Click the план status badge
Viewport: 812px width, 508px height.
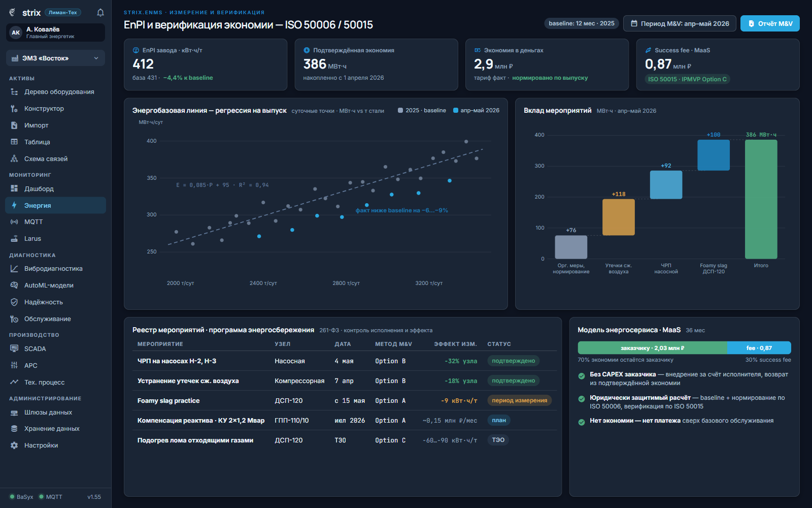[499, 420]
